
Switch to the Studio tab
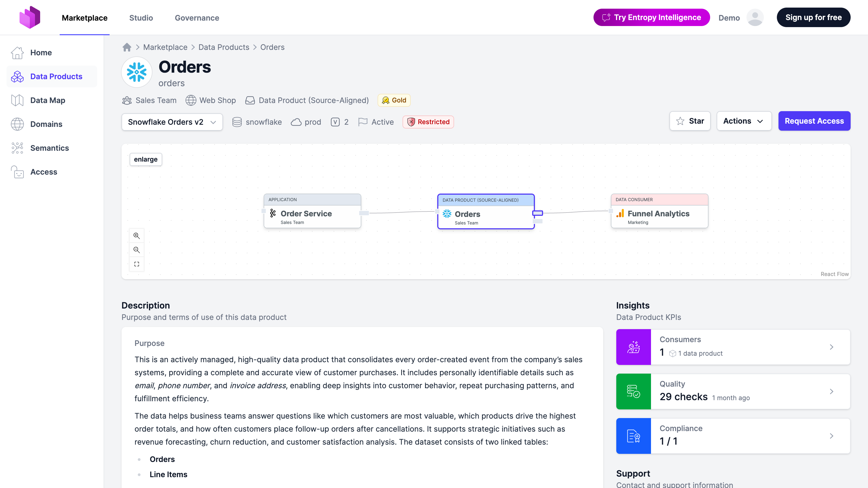[x=141, y=18]
